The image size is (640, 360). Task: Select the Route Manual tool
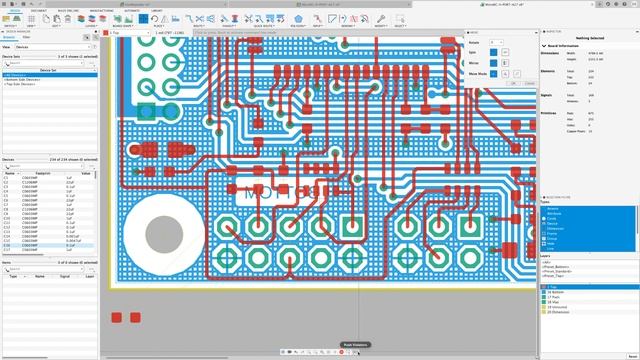(189, 19)
